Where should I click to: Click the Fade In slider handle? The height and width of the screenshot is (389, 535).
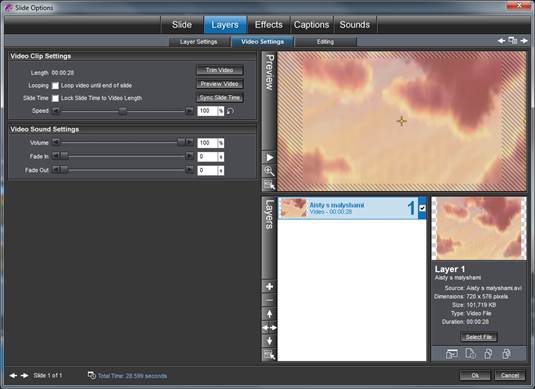tap(64, 156)
